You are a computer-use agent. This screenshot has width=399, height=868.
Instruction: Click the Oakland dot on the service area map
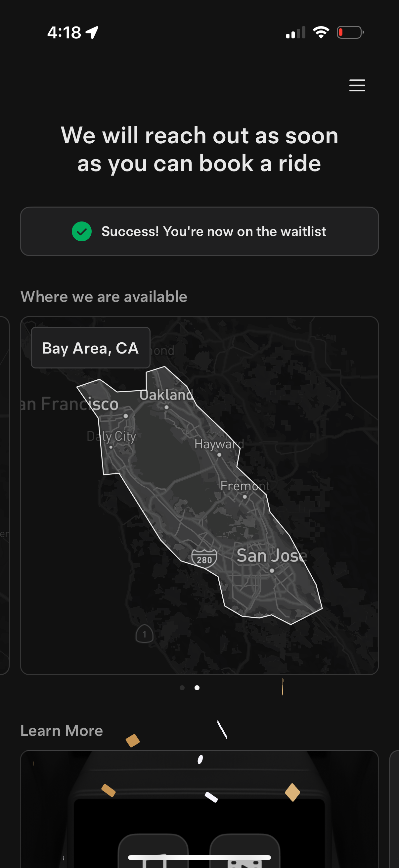tap(166, 407)
